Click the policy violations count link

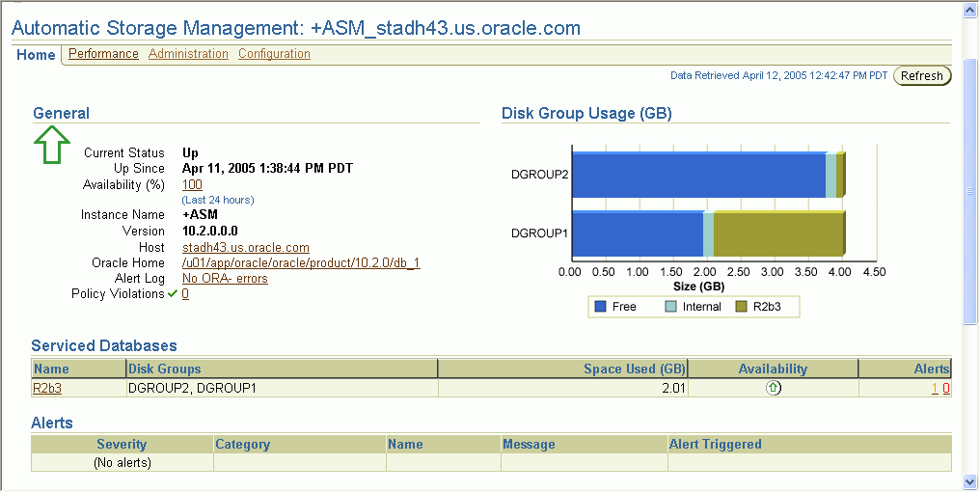(x=185, y=294)
